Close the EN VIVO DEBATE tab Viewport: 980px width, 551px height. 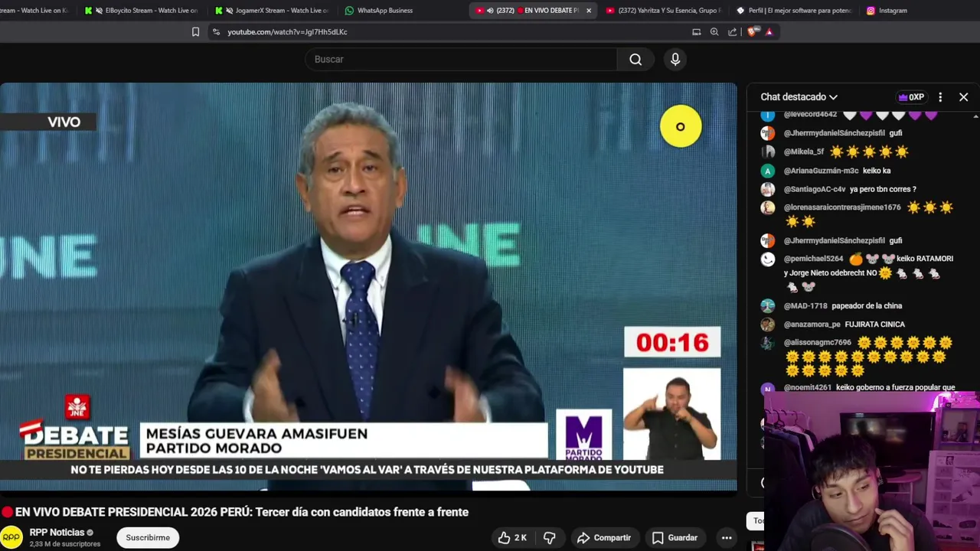(x=589, y=11)
